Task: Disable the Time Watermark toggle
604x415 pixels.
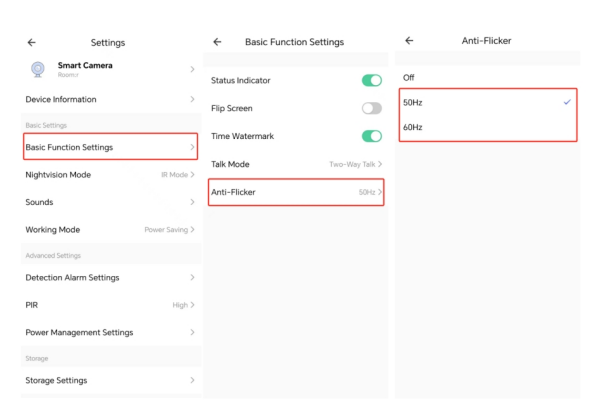Action: tap(372, 136)
